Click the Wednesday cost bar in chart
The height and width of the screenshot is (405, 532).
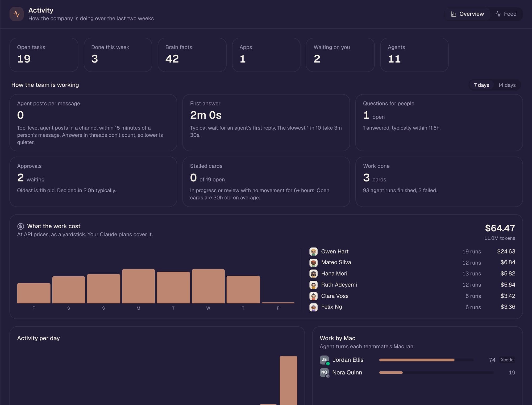pyautogui.click(x=208, y=286)
